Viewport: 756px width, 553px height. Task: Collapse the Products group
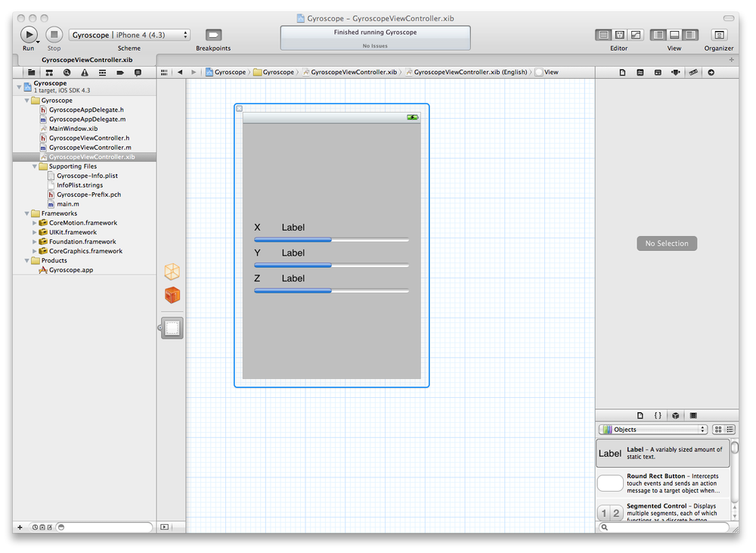pyautogui.click(x=27, y=260)
